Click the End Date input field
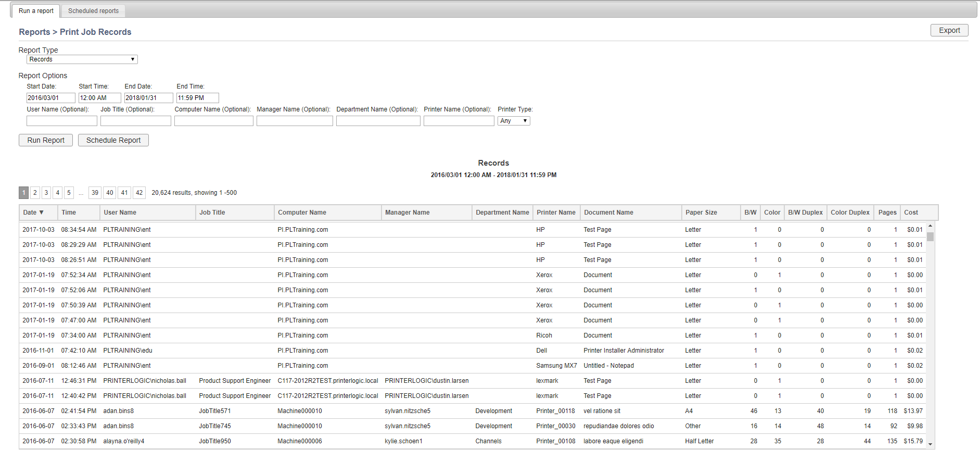The height and width of the screenshot is (461, 980). 148,98
